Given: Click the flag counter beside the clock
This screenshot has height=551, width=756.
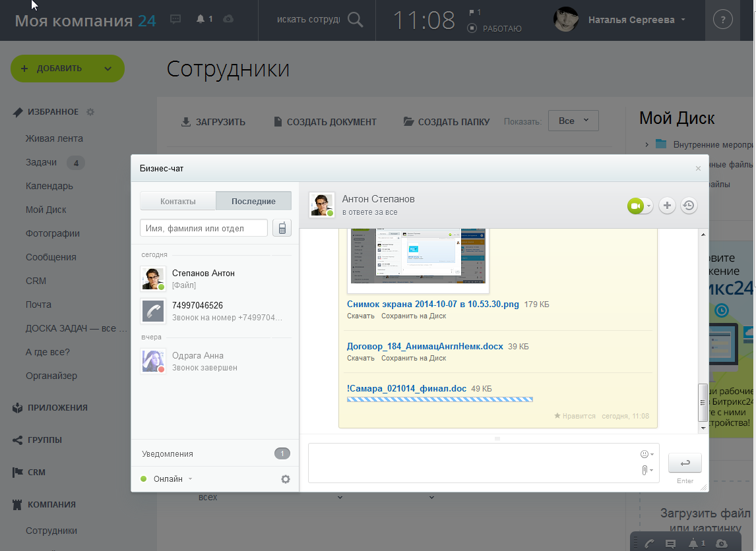Looking at the screenshot, I should click(474, 12).
